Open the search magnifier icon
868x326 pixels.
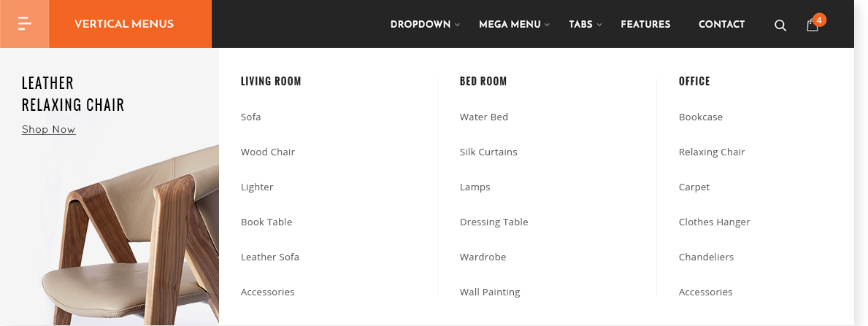coord(780,25)
